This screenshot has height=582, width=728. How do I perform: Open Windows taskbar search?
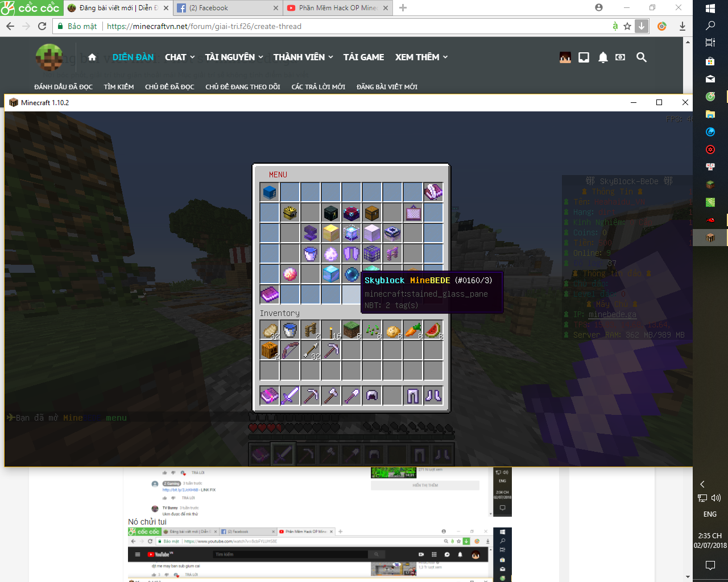[x=710, y=26]
